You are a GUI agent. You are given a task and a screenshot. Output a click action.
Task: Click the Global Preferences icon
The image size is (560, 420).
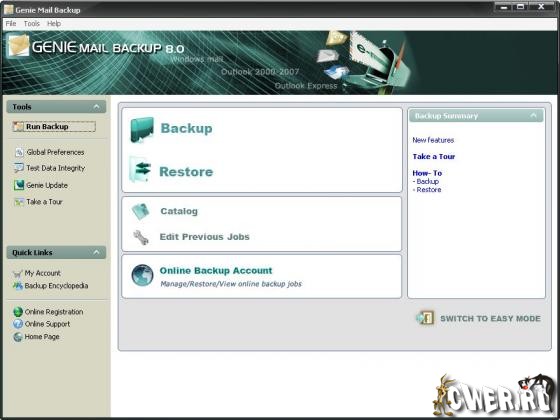tap(19, 152)
